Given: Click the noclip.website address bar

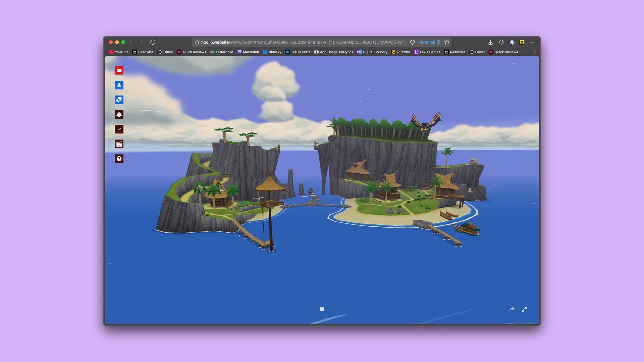Looking at the screenshot, I should coord(302,42).
